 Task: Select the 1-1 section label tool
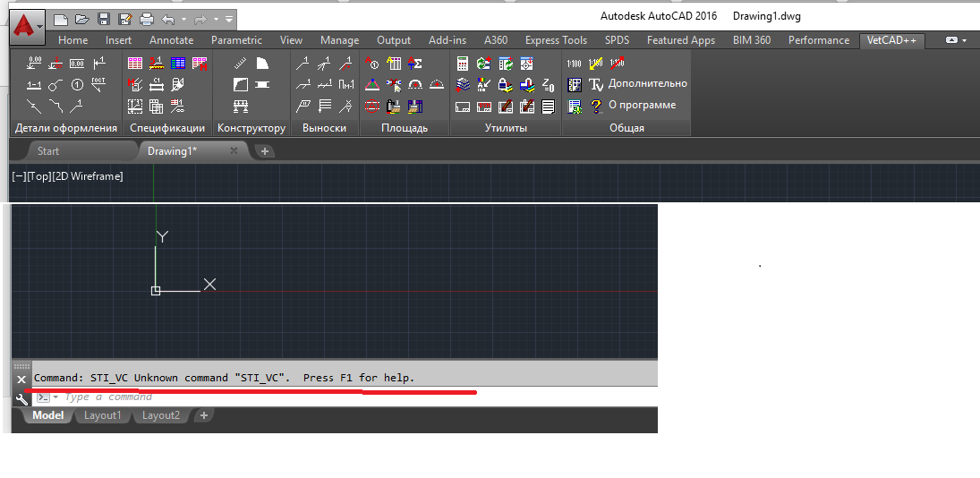(x=34, y=84)
